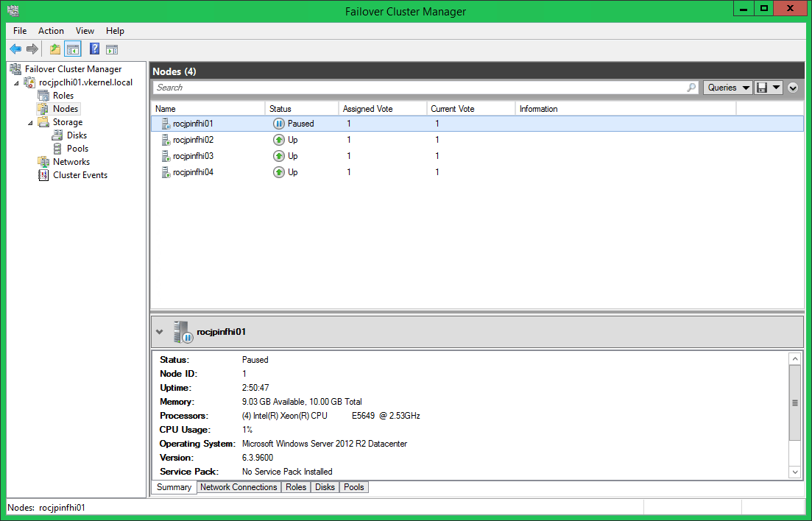Click the server icon of row rocjpinfhi04
812x521 pixels.
166,172
